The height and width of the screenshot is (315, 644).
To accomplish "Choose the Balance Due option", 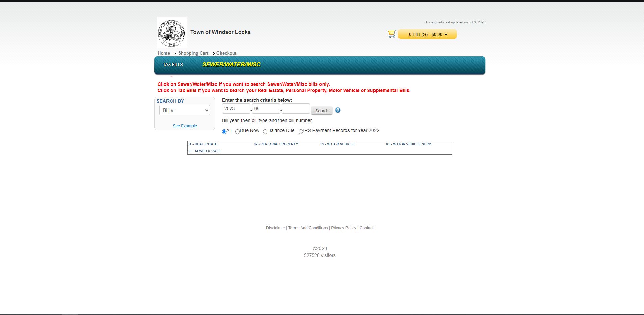I will coord(265,131).
